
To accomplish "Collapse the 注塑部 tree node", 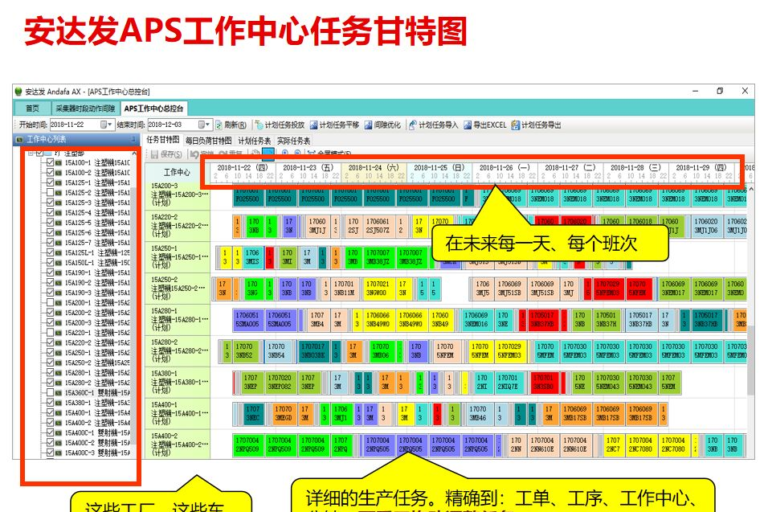I will tap(31, 153).
